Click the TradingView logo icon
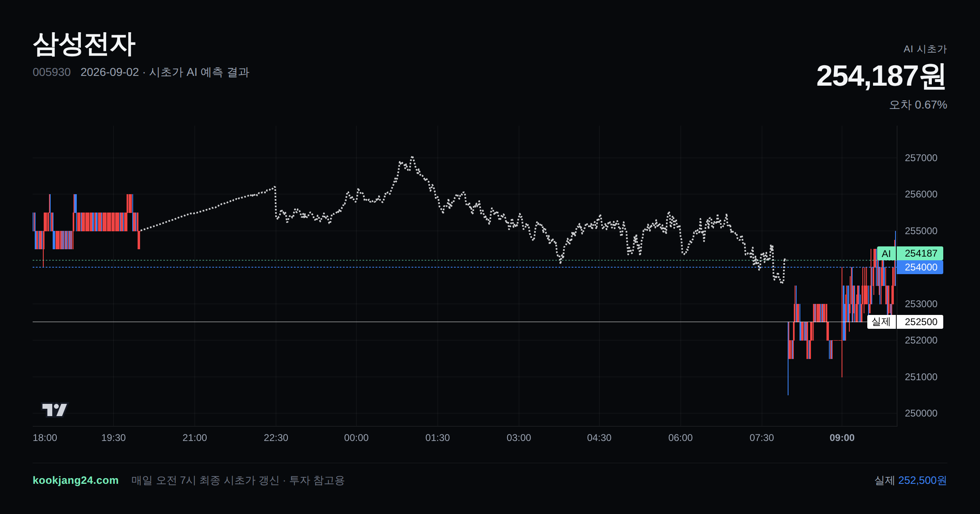 pos(54,410)
